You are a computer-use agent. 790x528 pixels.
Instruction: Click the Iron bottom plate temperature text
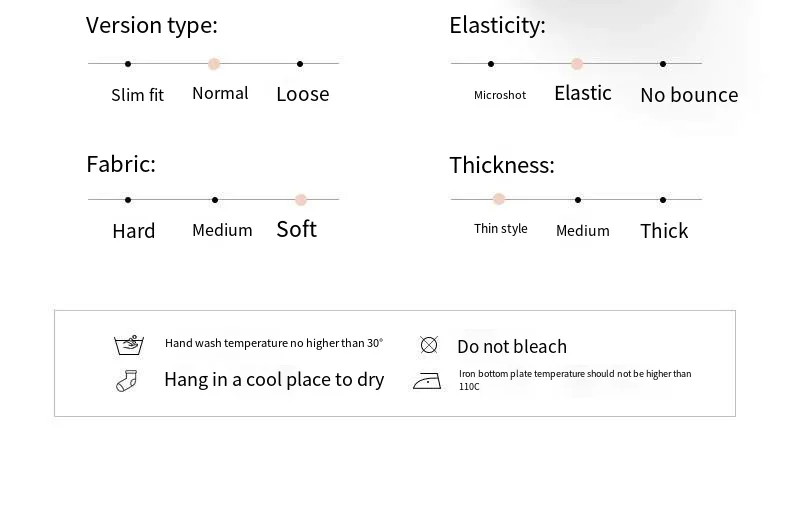click(x=575, y=380)
